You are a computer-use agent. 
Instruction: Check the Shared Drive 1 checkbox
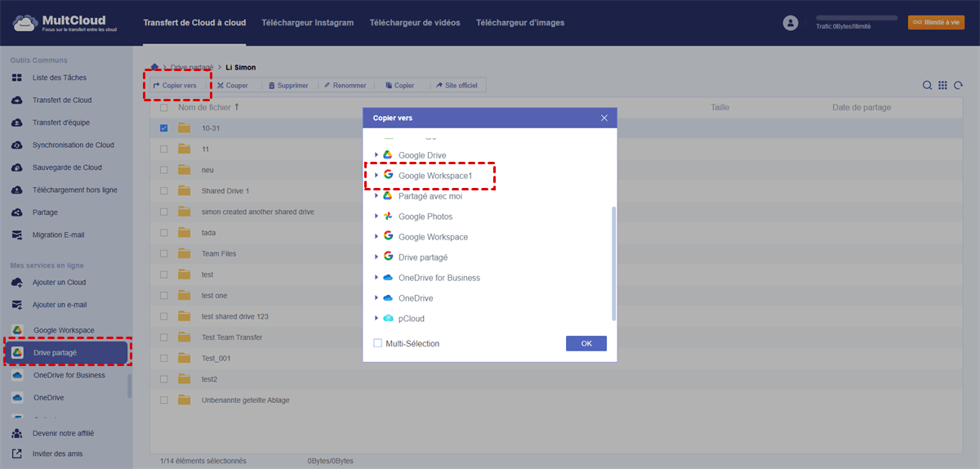tap(164, 191)
